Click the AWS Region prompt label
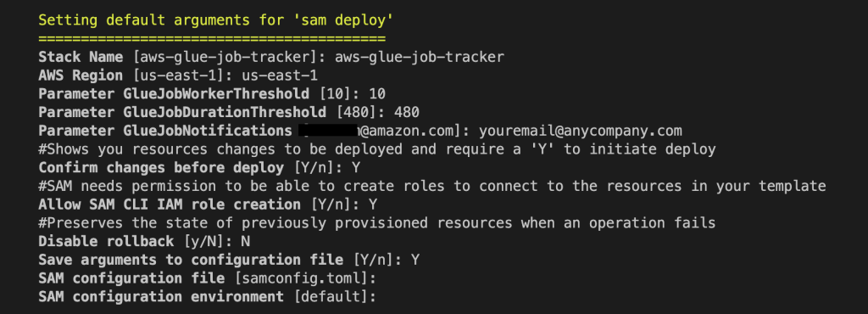The width and height of the screenshot is (868, 314). [x=81, y=76]
